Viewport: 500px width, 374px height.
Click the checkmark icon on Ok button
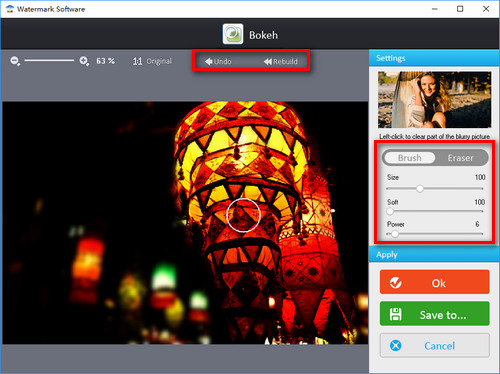pyautogui.click(x=396, y=283)
